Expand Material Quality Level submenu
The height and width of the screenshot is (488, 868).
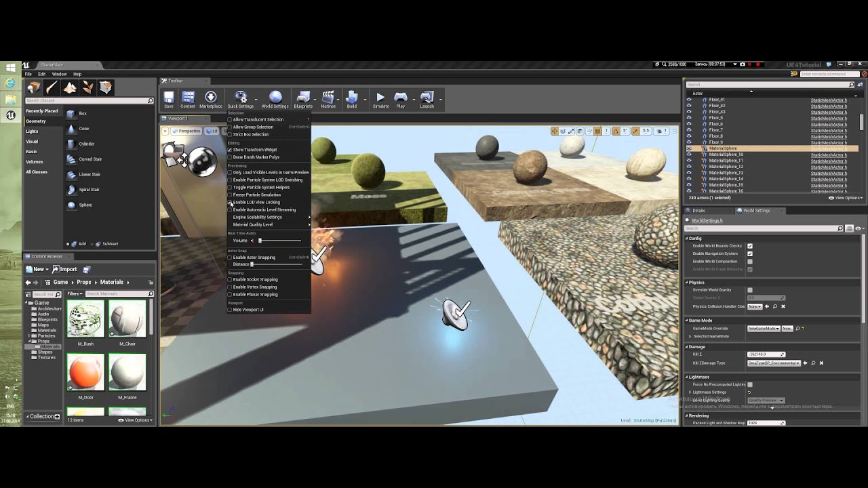[x=269, y=224]
